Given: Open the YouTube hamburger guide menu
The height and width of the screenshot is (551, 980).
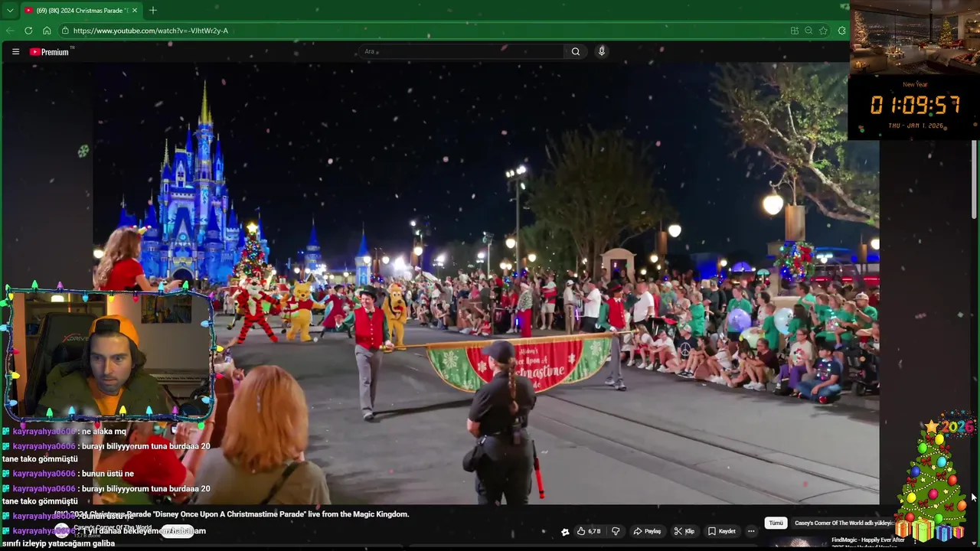Looking at the screenshot, I should 15,51.
